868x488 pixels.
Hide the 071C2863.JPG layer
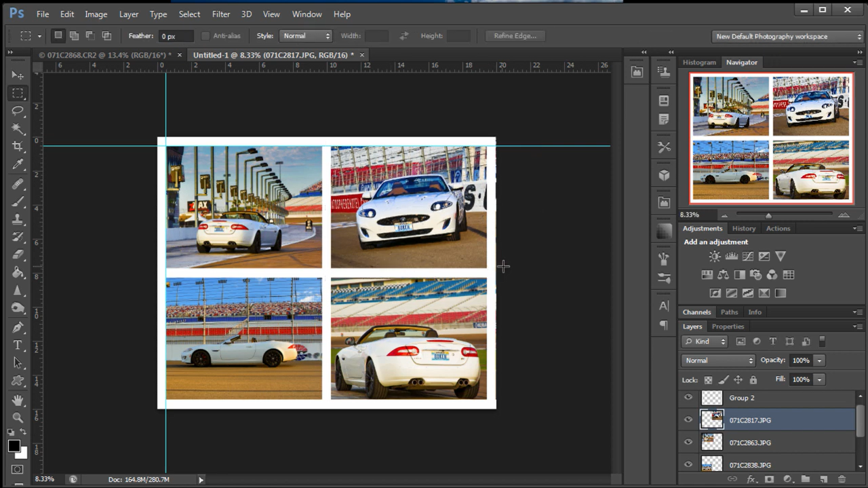[x=688, y=442]
